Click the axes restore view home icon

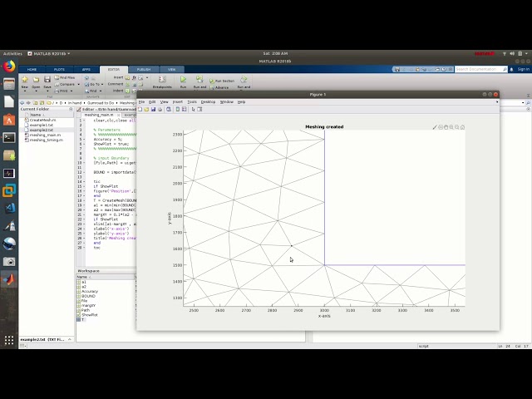point(462,127)
